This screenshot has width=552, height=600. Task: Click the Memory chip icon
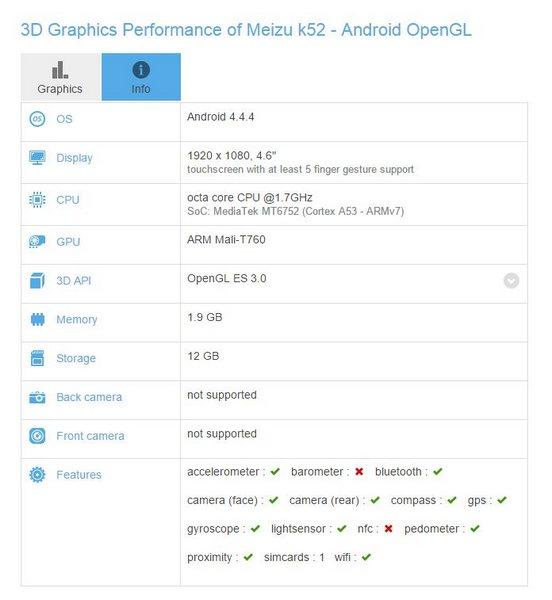tap(37, 319)
